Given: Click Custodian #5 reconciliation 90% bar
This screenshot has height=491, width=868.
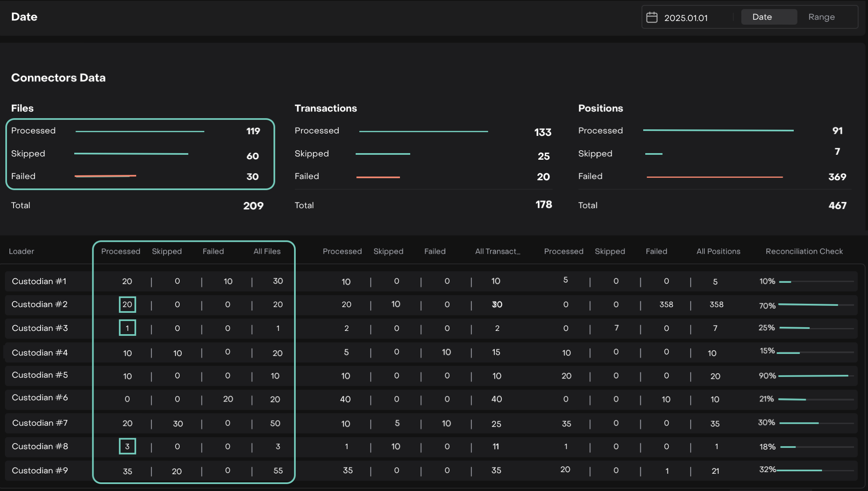Looking at the screenshot, I should pyautogui.click(x=813, y=376).
